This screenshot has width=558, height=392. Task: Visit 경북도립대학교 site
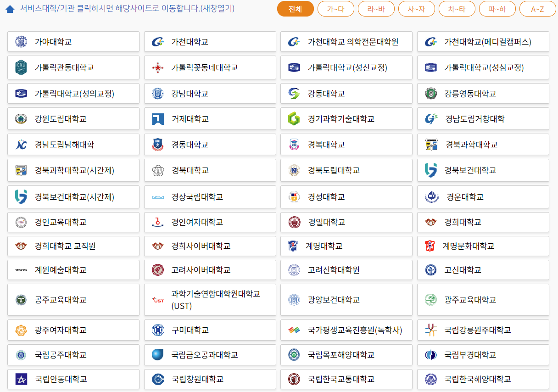(x=346, y=170)
